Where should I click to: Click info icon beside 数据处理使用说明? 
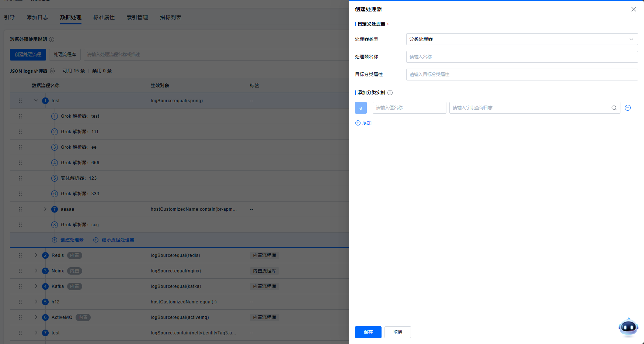pyautogui.click(x=52, y=39)
